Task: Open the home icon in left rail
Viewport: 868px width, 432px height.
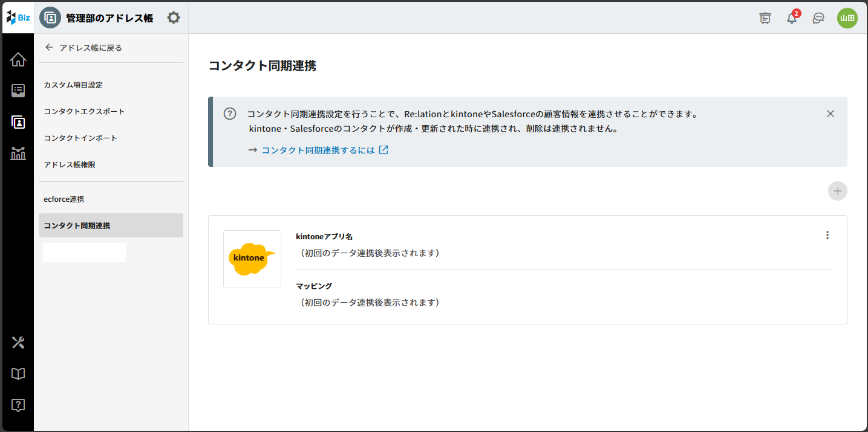Action: [18, 59]
